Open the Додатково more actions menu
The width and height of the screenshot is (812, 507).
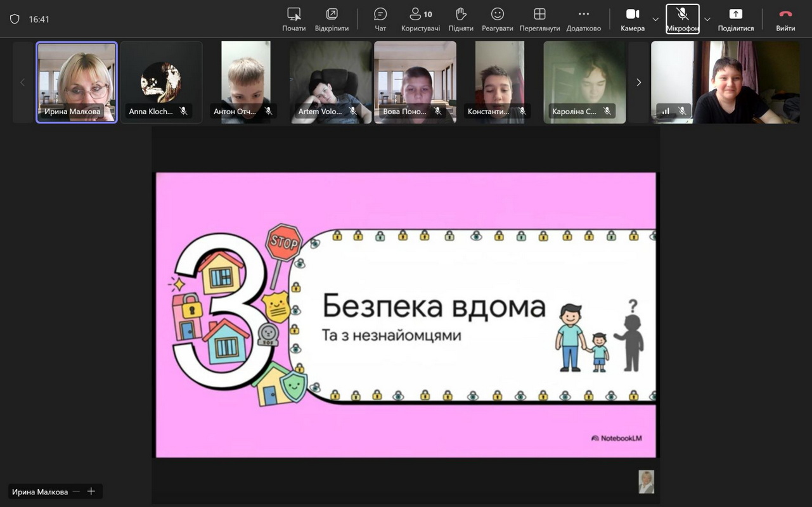(x=583, y=19)
